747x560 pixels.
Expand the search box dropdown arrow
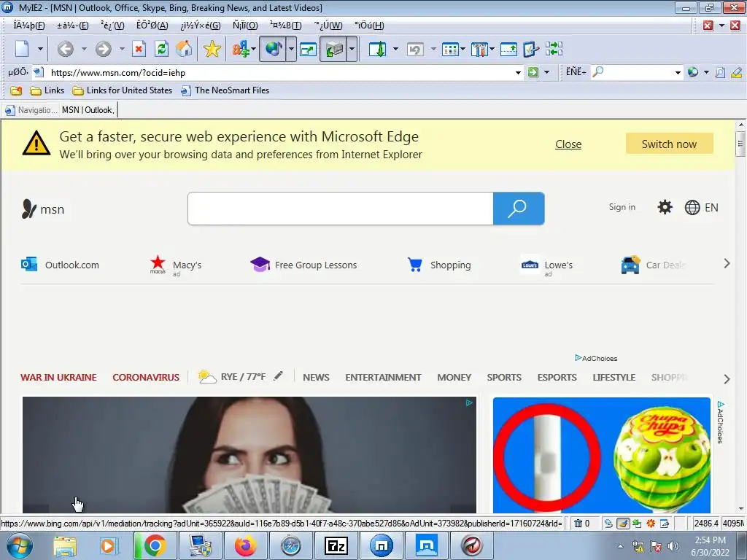click(x=678, y=73)
